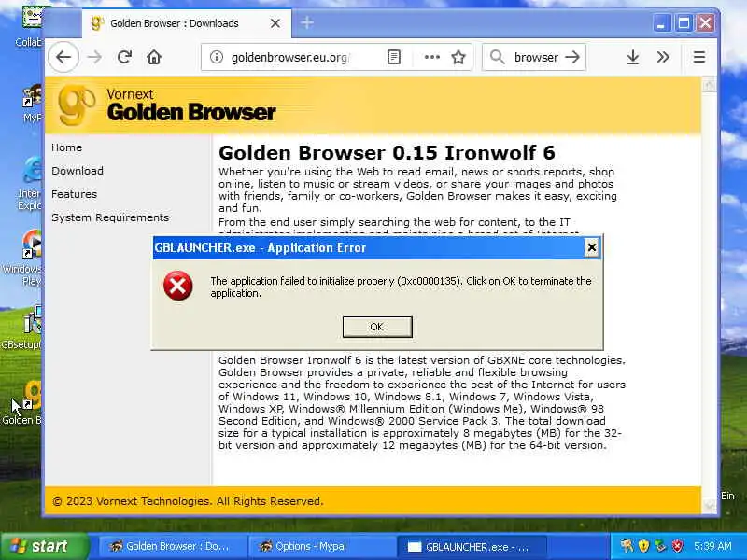Screen dimensions: 747x560
Task: Go back with the browser back arrow
Action: coord(63,57)
